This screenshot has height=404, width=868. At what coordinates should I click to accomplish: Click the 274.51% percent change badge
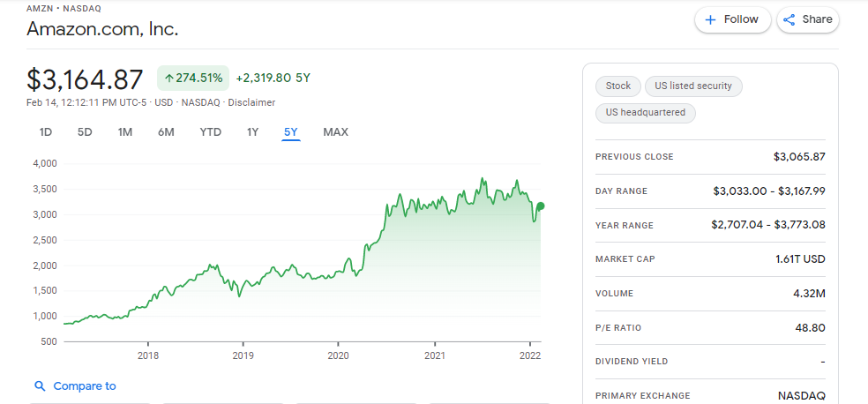[x=193, y=78]
